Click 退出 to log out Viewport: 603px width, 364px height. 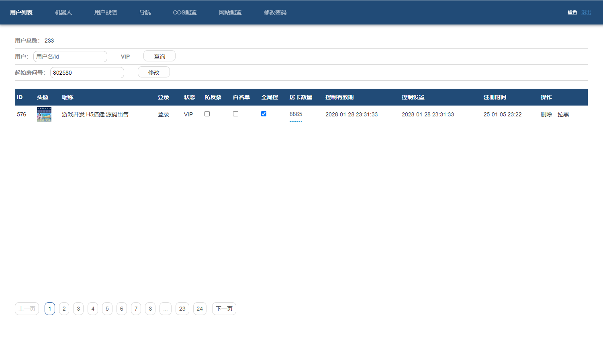[x=586, y=12]
